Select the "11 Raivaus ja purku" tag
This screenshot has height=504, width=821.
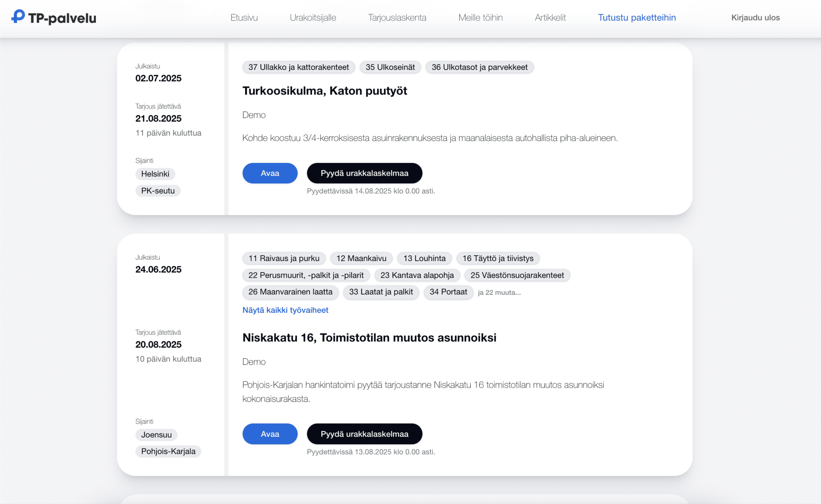pyautogui.click(x=283, y=258)
